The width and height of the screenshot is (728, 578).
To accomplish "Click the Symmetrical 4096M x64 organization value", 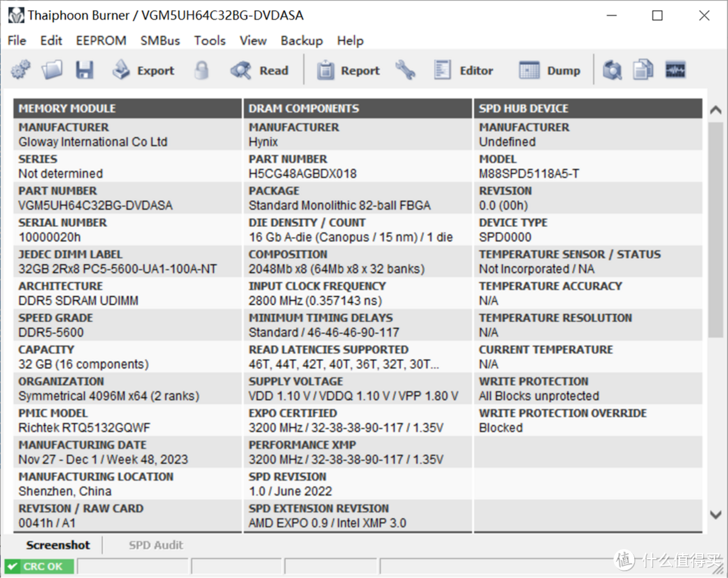I will tap(109, 395).
